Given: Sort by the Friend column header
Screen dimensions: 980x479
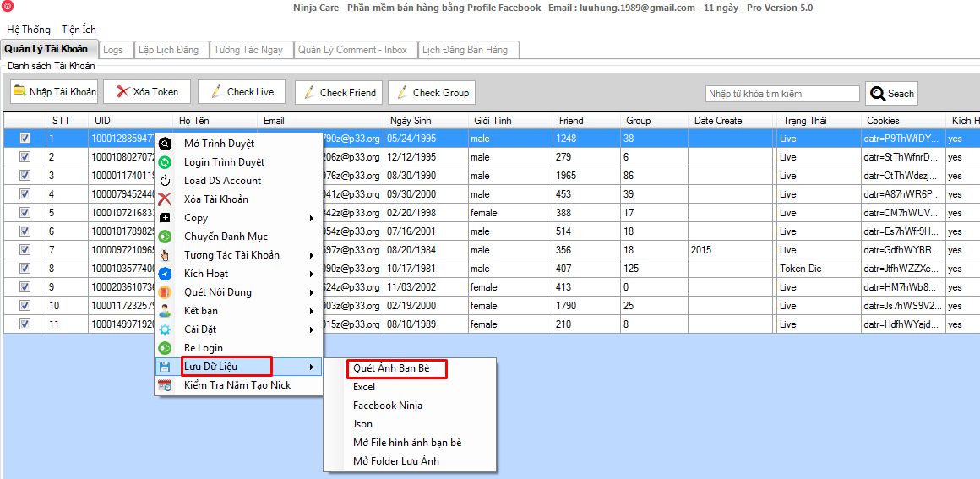Looking at the screenshot, I should [x=586, y=121].
